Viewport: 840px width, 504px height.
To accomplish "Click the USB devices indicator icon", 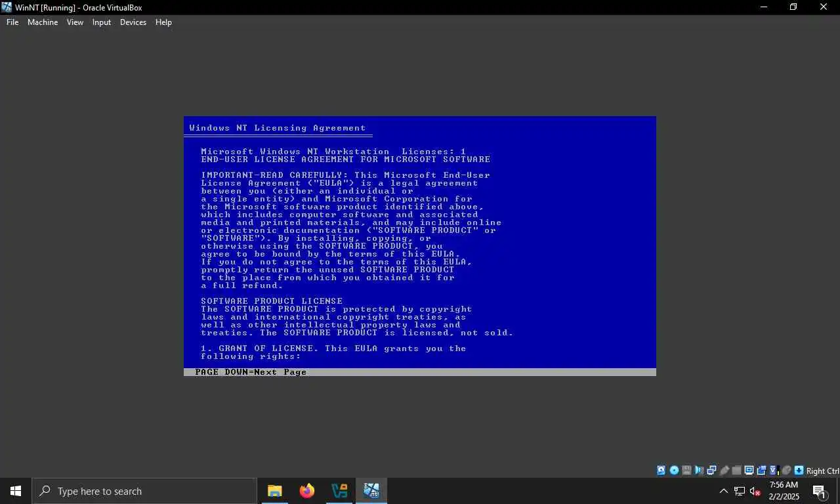I will [724, 471].
